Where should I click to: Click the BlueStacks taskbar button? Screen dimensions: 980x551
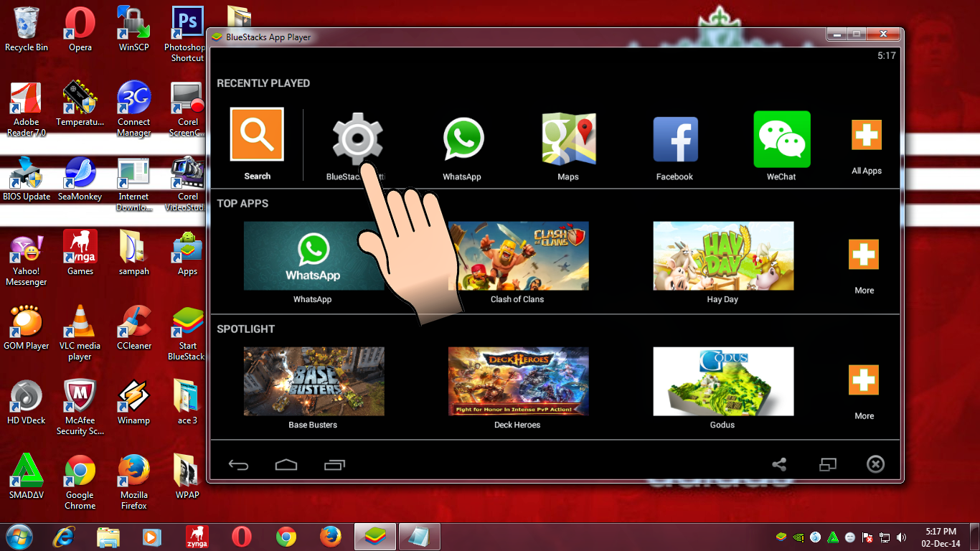click(375, 537)
